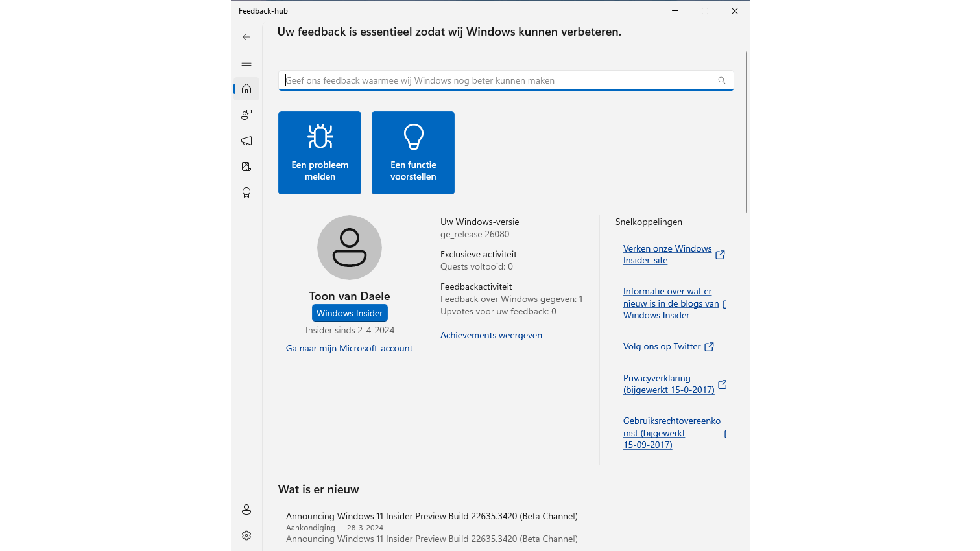Click external-link icon beside Privacyverklaring
980x551 pixels.
723,384
